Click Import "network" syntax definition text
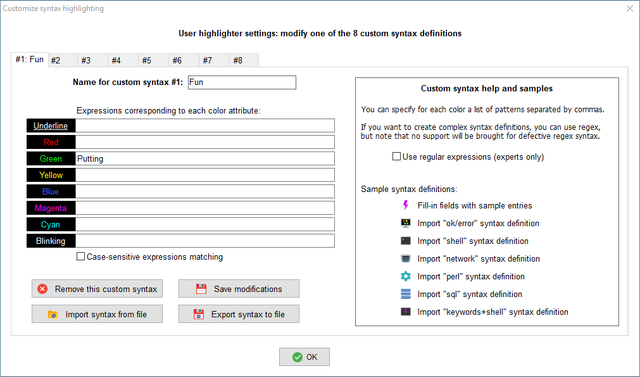 point(478,259)
